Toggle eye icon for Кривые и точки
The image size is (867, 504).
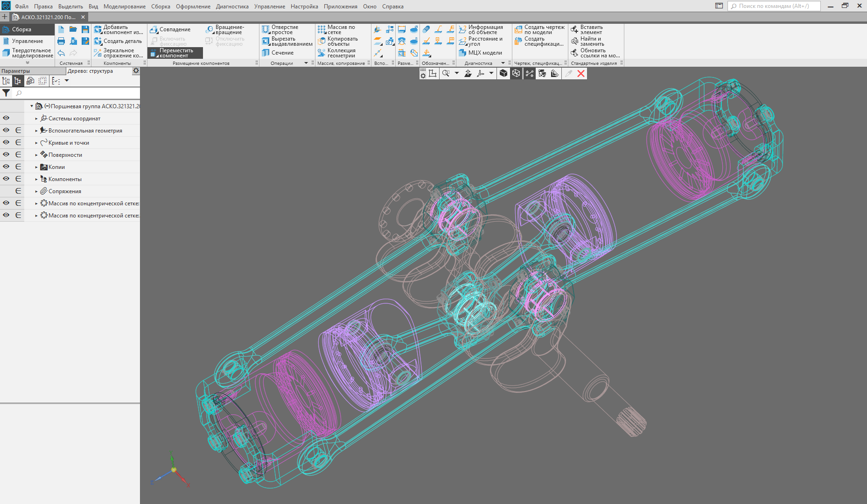(6, 142)
